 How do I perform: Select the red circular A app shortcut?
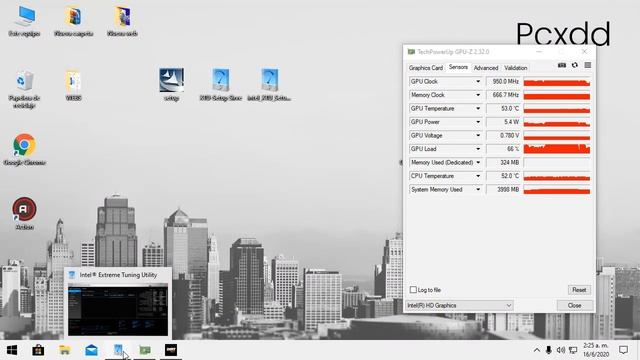tap(24, 213)
